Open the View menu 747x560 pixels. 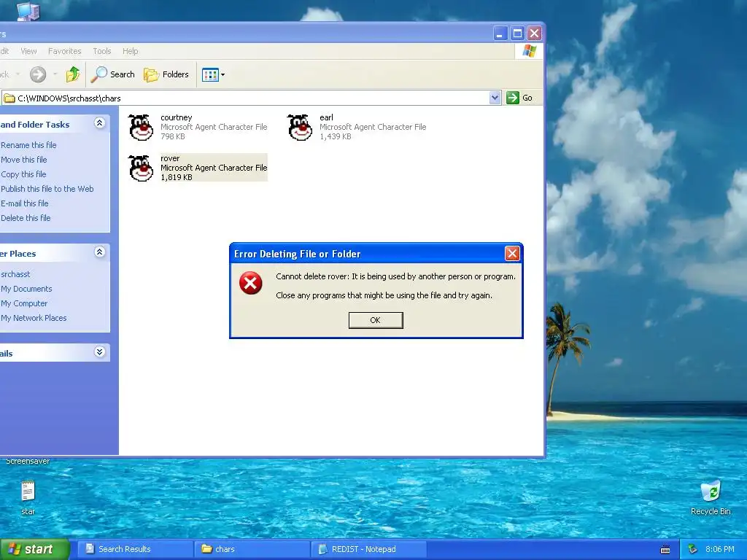tap(28, 51)
